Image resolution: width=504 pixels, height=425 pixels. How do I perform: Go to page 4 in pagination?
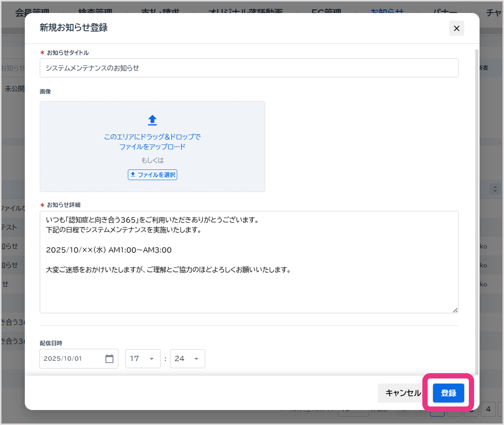(488, 409)
